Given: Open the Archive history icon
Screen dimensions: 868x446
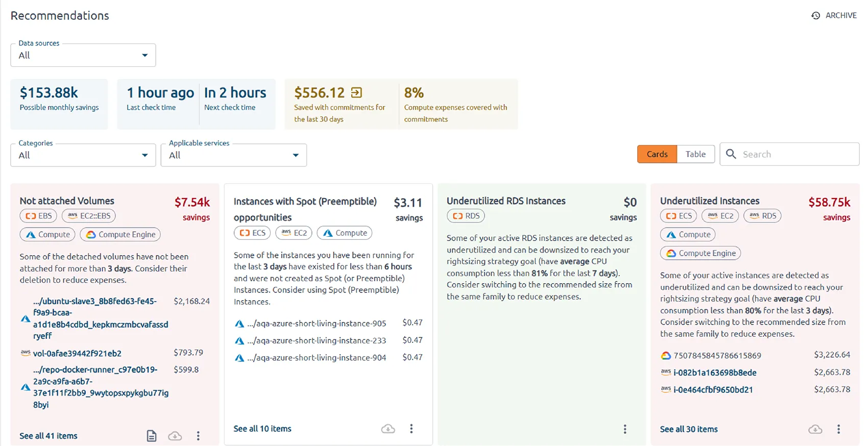Looking at the screenshot, I should [x=815, y=16].
